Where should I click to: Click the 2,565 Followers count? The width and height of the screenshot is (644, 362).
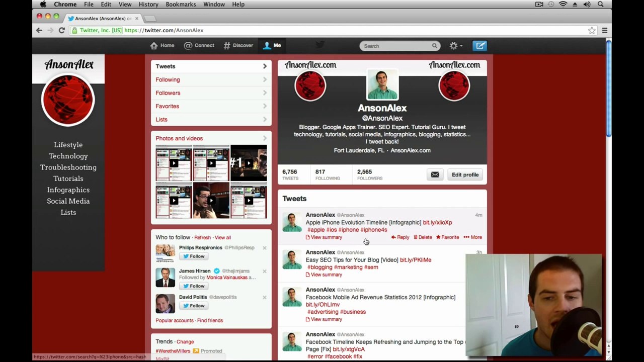pos(370,174)
